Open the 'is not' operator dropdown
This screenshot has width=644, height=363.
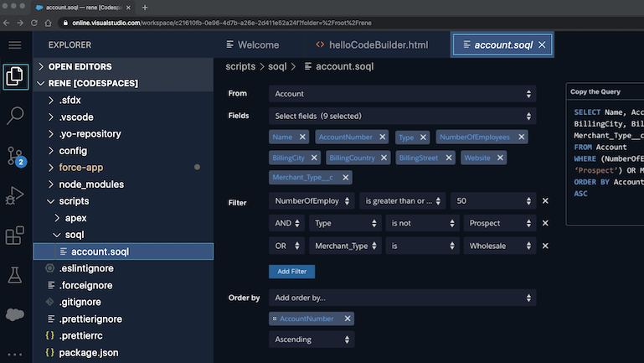click(422, 223)
